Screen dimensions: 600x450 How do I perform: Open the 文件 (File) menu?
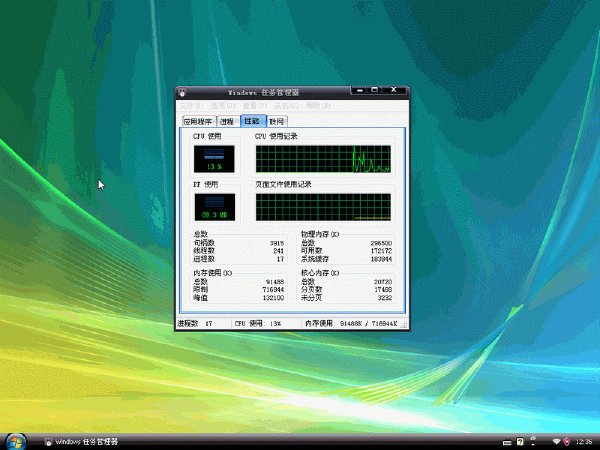coord(191,105)
